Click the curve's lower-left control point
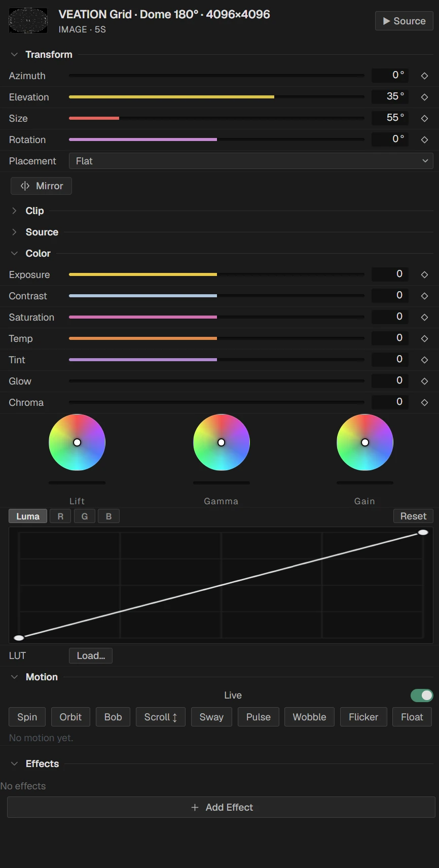 (x=19, y=638)
